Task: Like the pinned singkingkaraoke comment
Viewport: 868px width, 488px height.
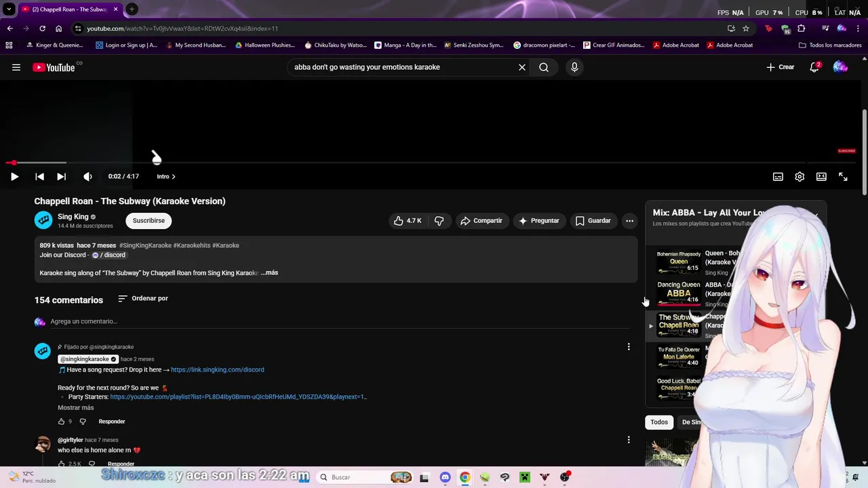Action: (61, 422)
